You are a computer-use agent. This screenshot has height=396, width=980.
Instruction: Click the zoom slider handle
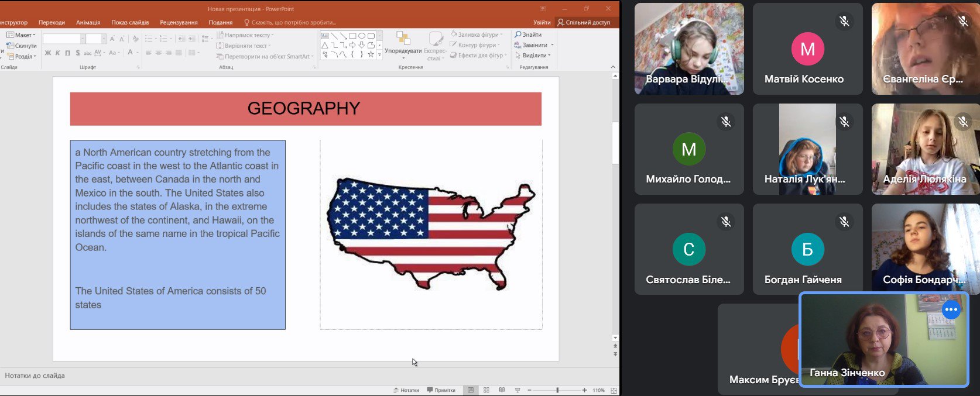tap(557, 390)
